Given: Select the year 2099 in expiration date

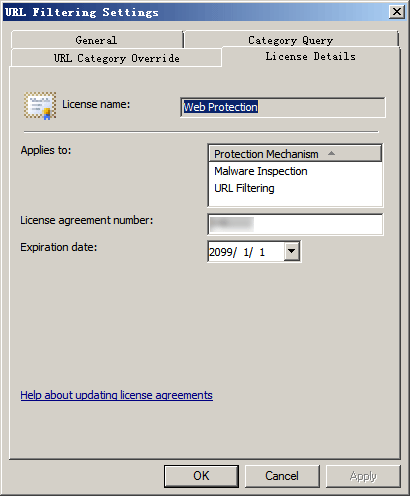Looking at the screenshot, I should (x=220, y=252).
